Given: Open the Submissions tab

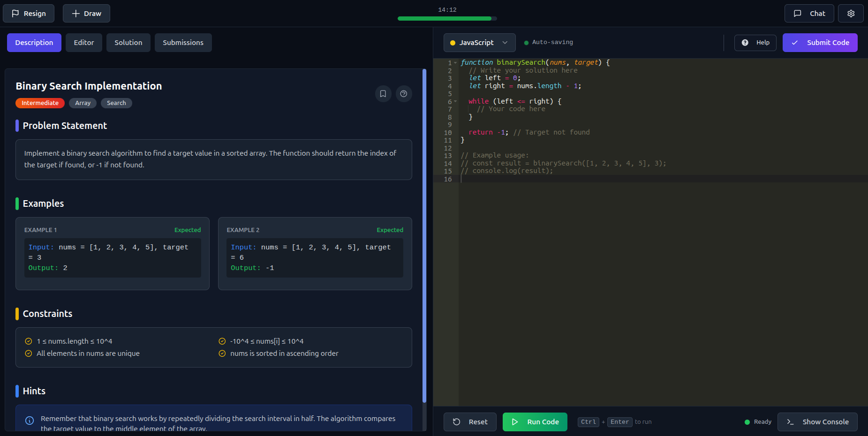Looking at the screenshot, I should point(183,43).
